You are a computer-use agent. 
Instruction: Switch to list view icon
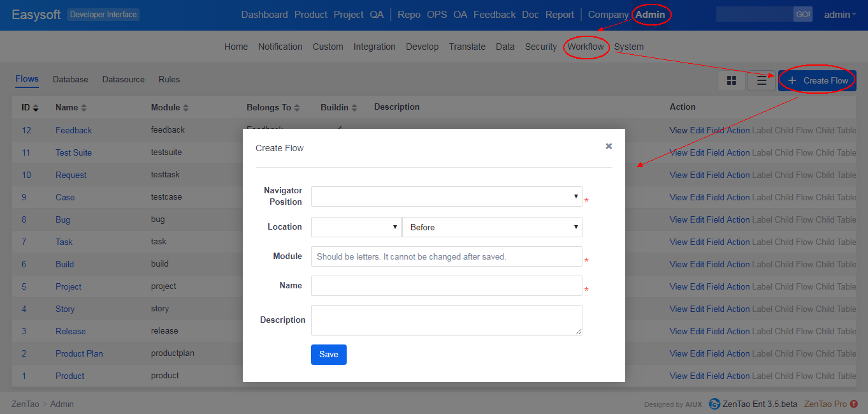[x=762, y=81]
